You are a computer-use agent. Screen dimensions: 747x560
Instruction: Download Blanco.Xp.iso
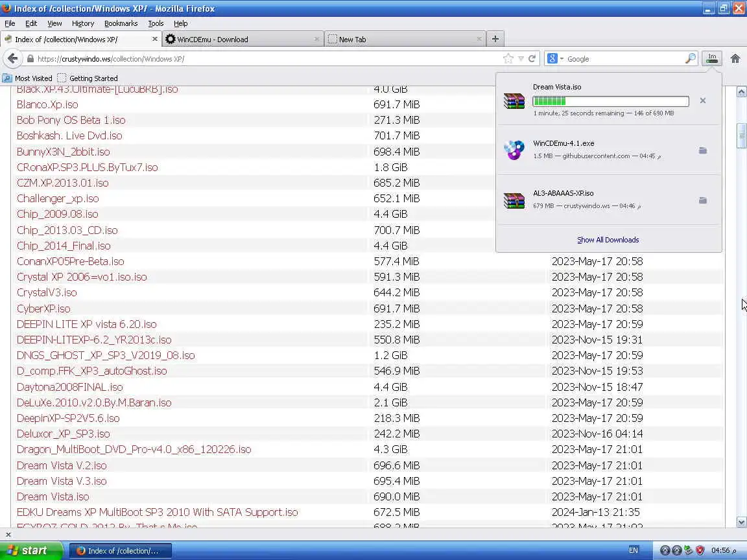coord(47,104)
